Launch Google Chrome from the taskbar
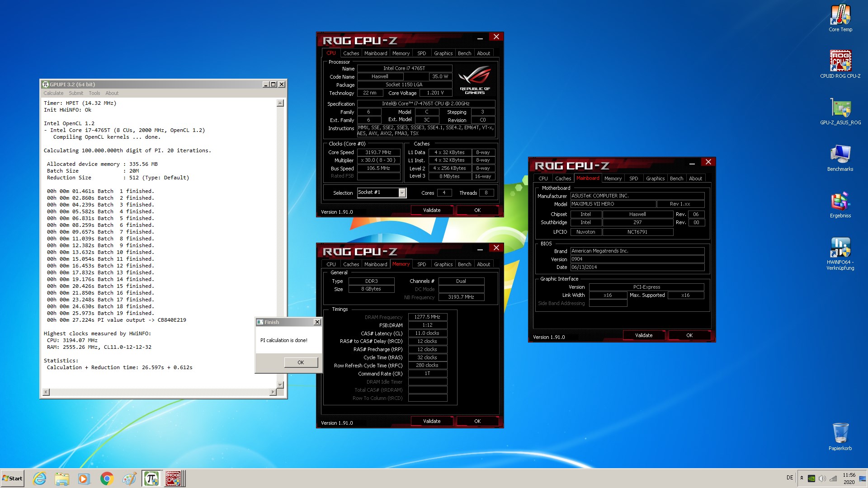The width and height of the screenshot is (868, 488). tap(107, 479)
